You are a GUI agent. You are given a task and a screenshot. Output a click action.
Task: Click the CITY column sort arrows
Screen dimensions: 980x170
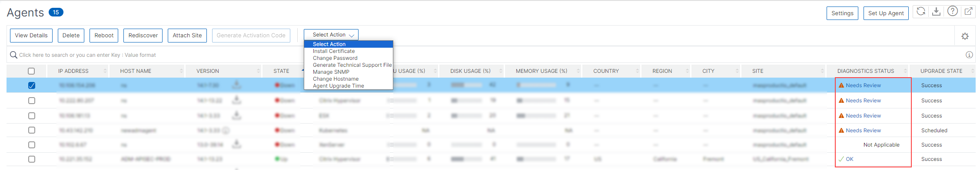(737, 71)
